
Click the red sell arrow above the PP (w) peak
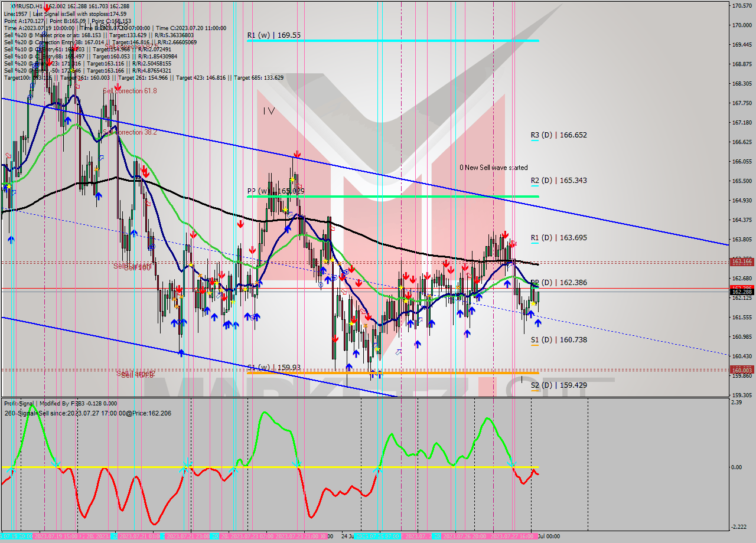pyautogui.click(x=297, y=155)
